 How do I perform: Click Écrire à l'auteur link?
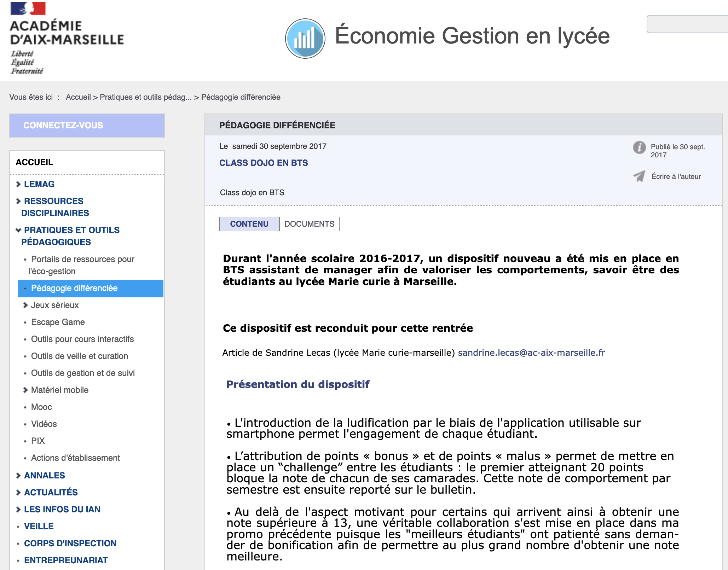[x=676, y=176]
